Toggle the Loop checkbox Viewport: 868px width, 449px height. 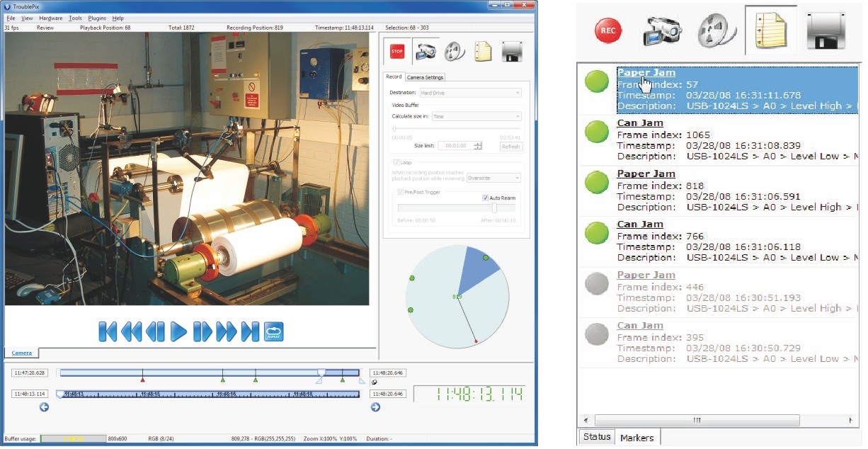point(396,162)
